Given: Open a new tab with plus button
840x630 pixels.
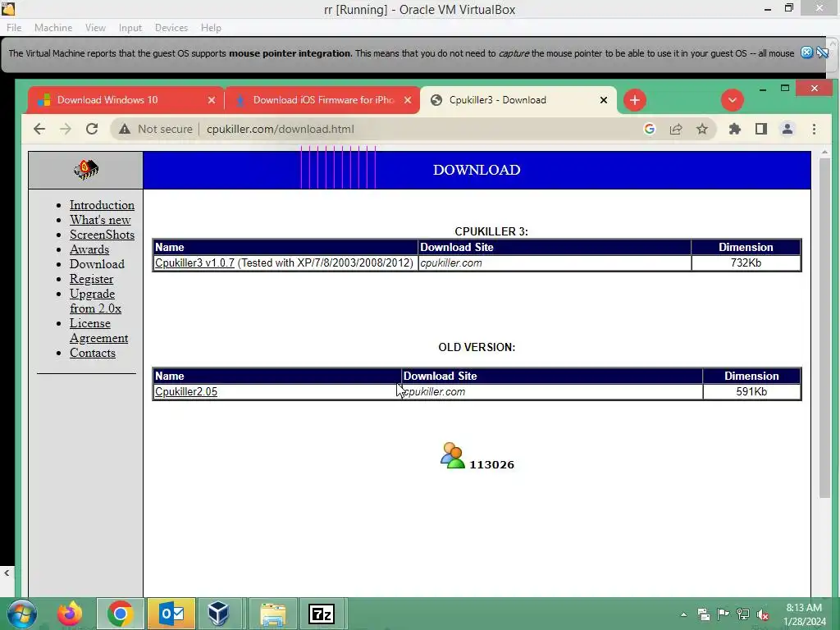Looking at the screenshot, I should click(x=635, y=100).
